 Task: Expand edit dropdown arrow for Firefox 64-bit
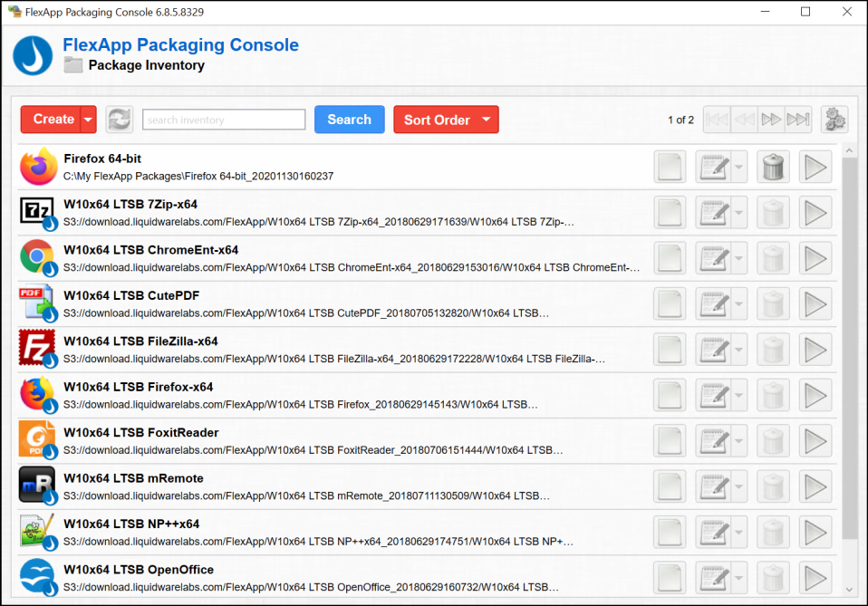point(739,167)
